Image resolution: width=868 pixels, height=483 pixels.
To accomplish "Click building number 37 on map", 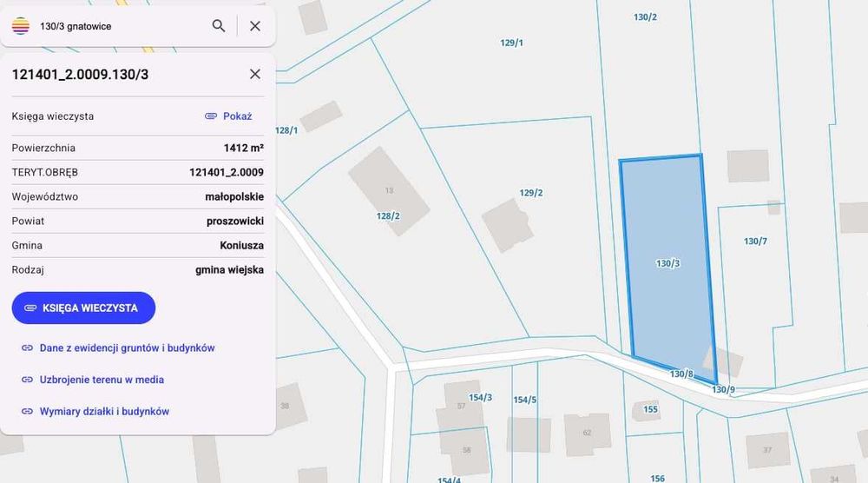I will click(767, 450).
